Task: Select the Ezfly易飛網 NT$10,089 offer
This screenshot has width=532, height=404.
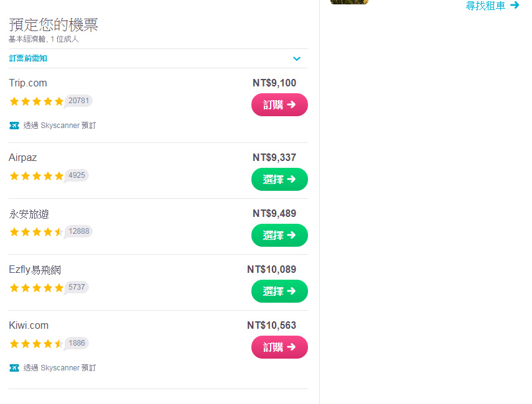Action: tap(279, 291)
